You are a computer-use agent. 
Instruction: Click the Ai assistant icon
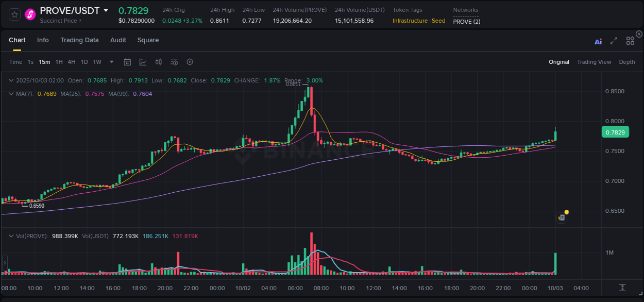click(x=598, y=41)
